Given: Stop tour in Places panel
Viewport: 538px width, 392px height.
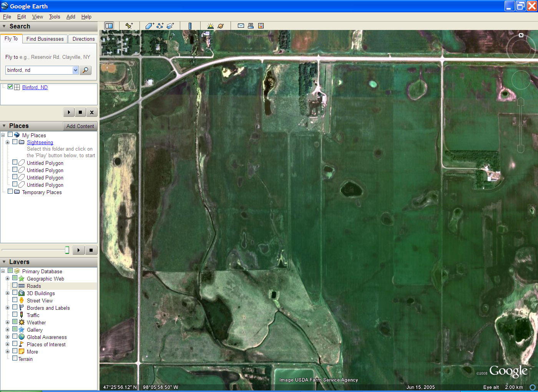Looking at the screenshot, I should [x=91, y=250].
